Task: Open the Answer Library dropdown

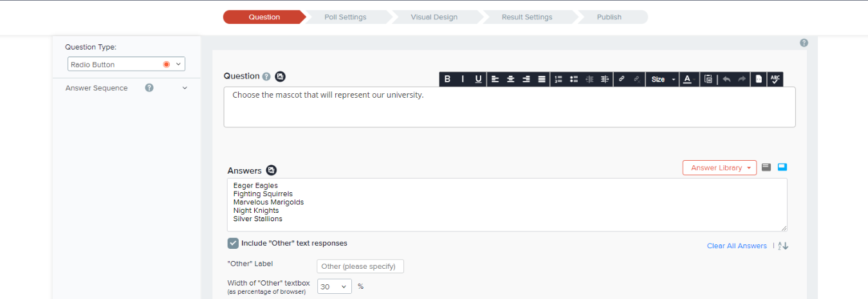Action: (x=719, y=168)
